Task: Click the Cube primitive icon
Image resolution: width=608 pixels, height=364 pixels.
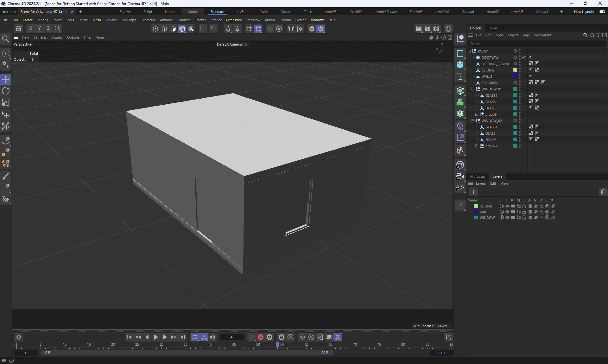Action: click(460, 65)
